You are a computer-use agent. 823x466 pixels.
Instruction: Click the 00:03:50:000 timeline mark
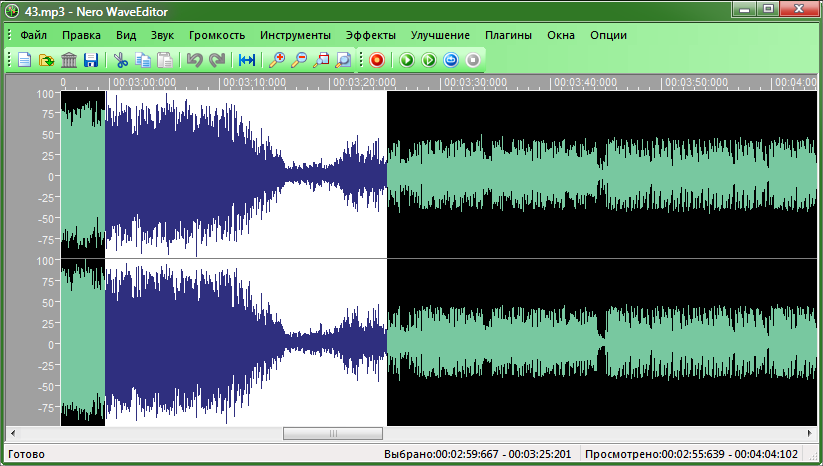tap(696, 82)
